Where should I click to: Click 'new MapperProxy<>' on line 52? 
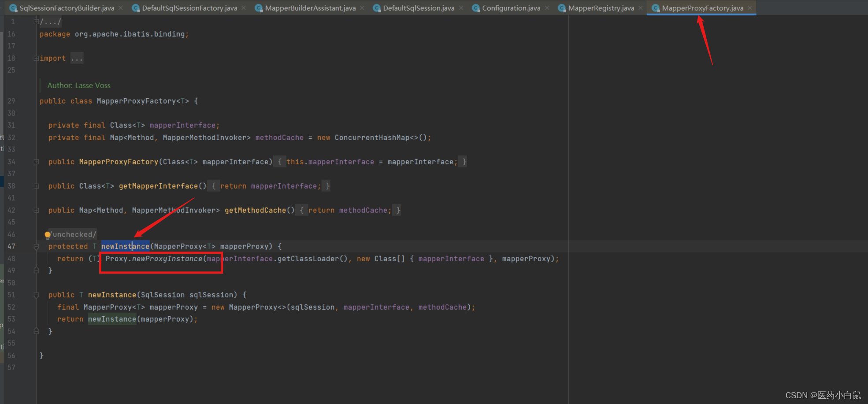(x=249, y=307)
